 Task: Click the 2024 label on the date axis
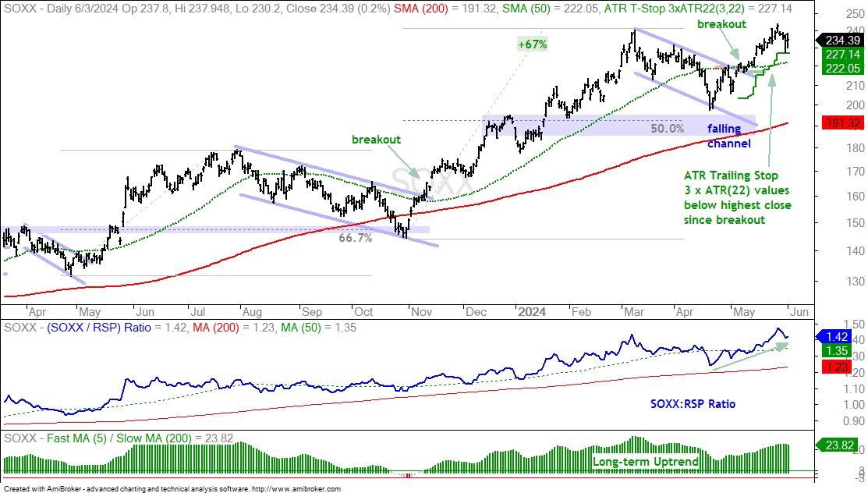pos(531,312)
